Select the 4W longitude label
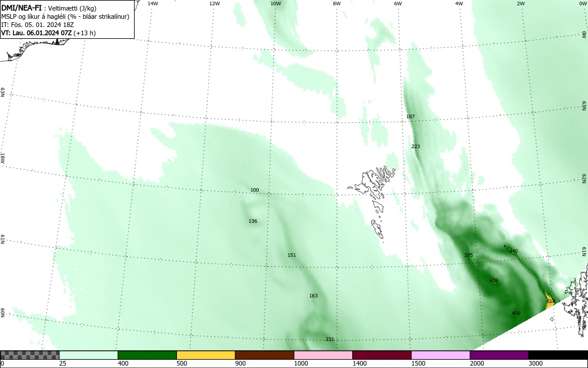Viewport: 588px width, 368px height. pos(459,4)
